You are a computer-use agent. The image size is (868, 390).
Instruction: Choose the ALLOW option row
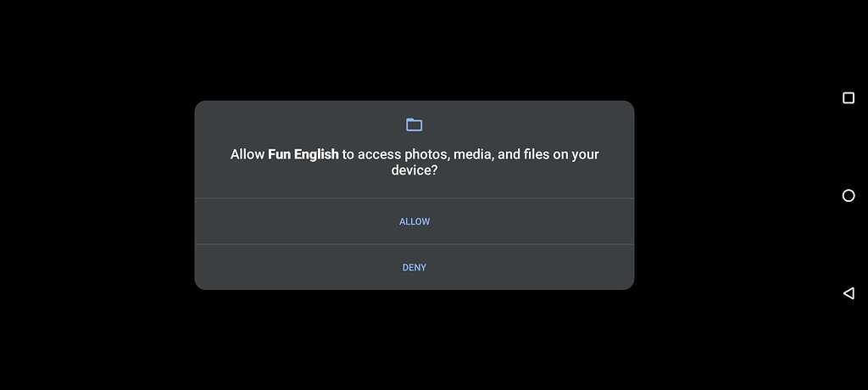[x=414, y=221]
